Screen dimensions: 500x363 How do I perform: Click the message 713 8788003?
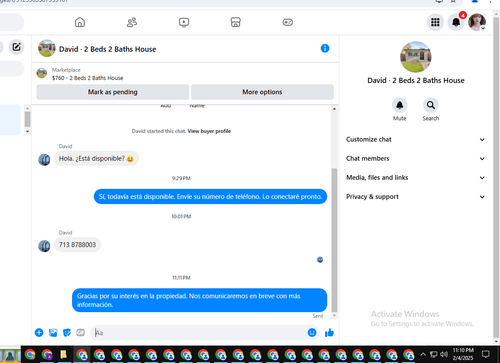pos(77,245)
